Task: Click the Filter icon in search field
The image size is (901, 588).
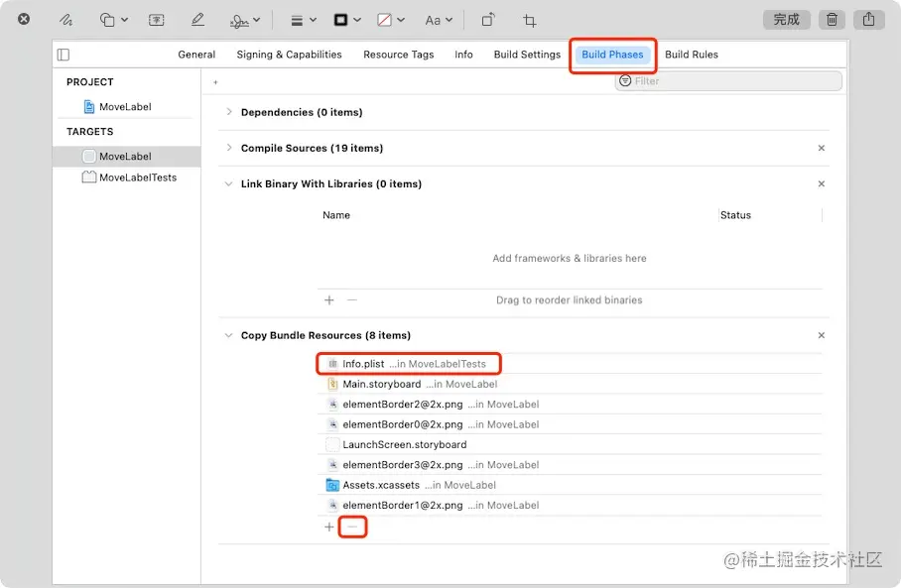Action: click(625, 81)
